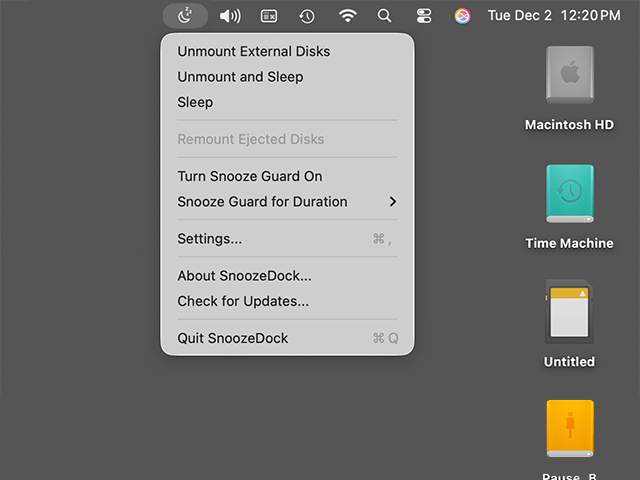Screen dimensions: 640x480
Task: Choose Unmount and Sleep
Action: (287, 77)
